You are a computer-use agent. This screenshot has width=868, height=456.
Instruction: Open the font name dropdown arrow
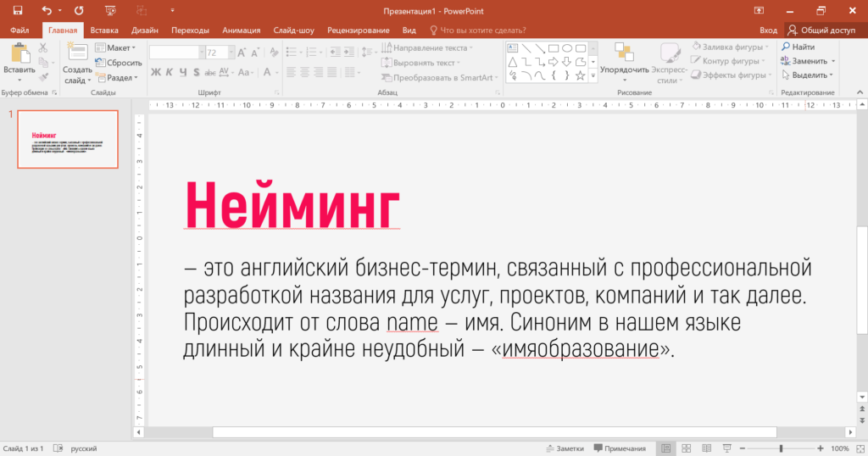tap(202, 53)
